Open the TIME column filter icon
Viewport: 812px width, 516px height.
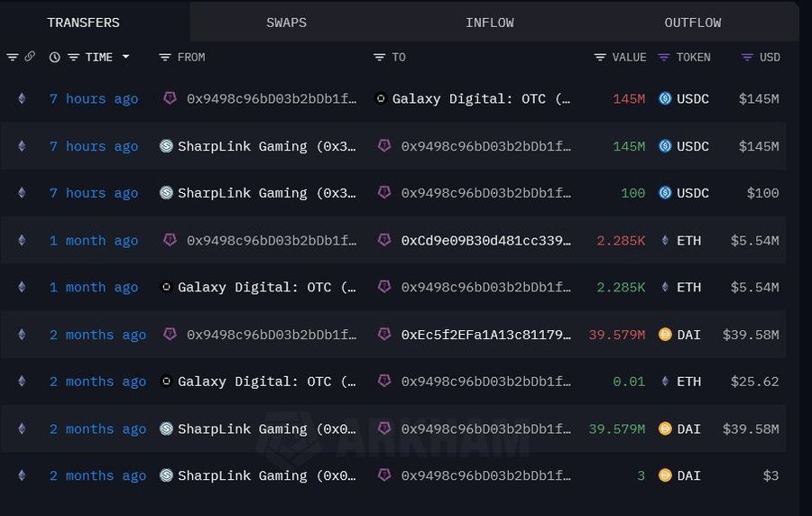(74, 58)
